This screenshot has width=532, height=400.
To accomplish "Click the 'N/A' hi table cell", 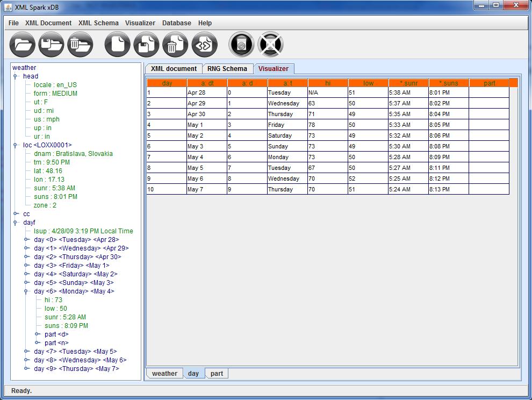I will coord(327,92).
